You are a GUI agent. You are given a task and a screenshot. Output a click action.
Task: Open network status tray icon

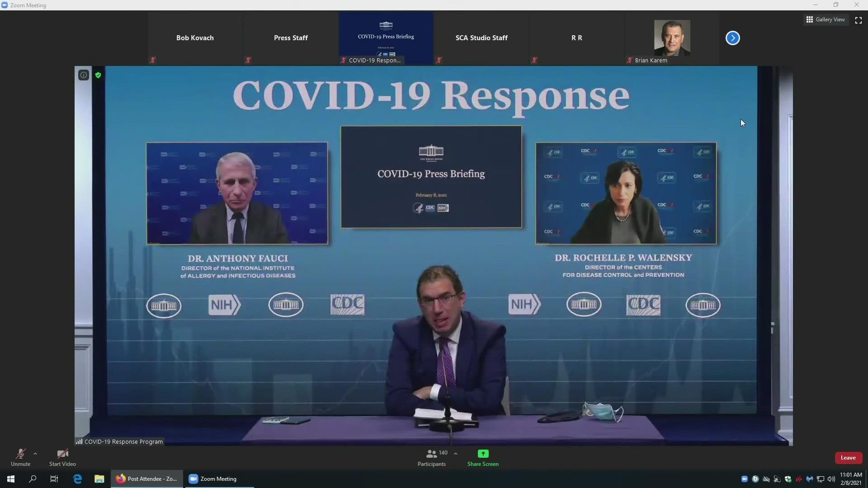coord(821,479)
